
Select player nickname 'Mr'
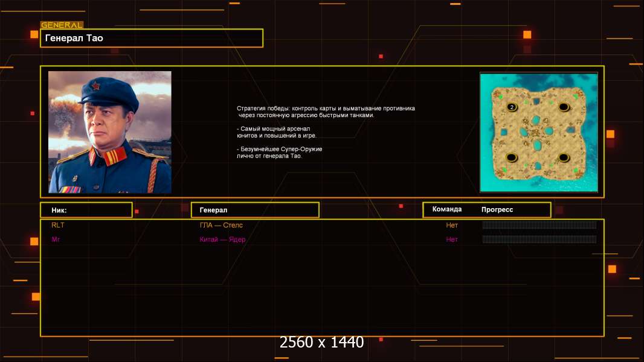pyautogui.click(x=56, y=240)
